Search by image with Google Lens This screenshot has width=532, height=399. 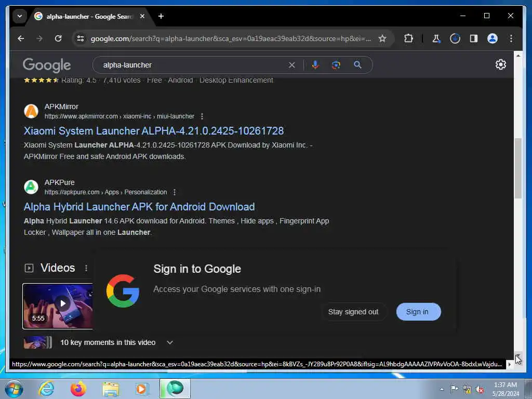click(336, 65)
